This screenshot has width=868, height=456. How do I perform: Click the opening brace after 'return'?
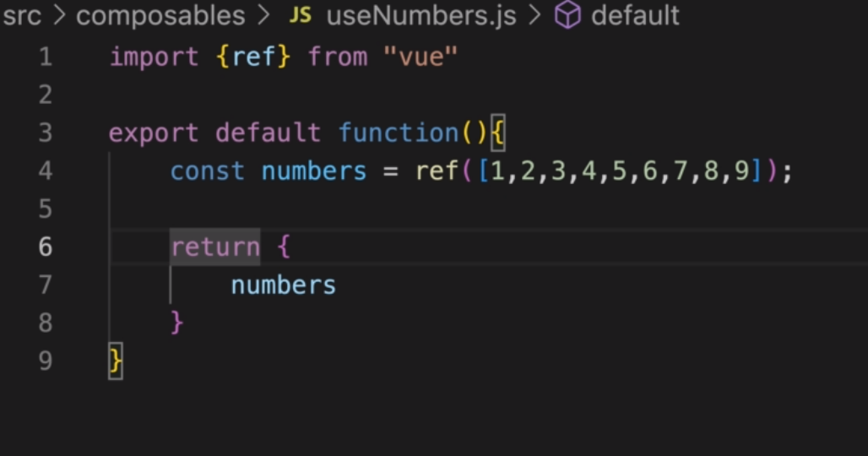[284, 247]
